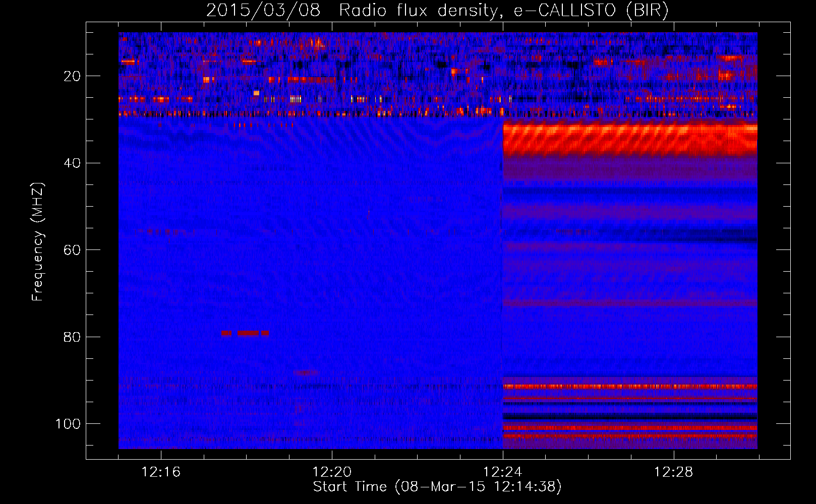816x504 pixels.
Task: Click the '80' frequency tick label
Action: 73,337
